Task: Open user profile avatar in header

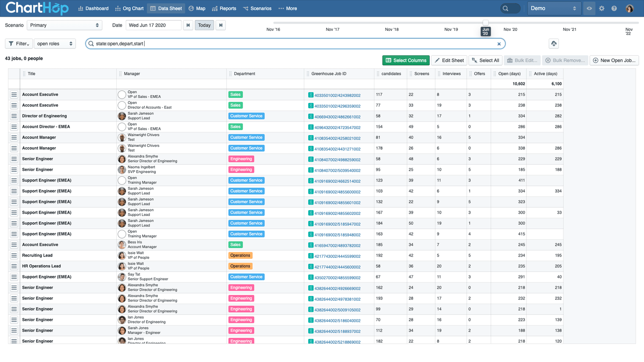Action: click(x=629, y=9)
